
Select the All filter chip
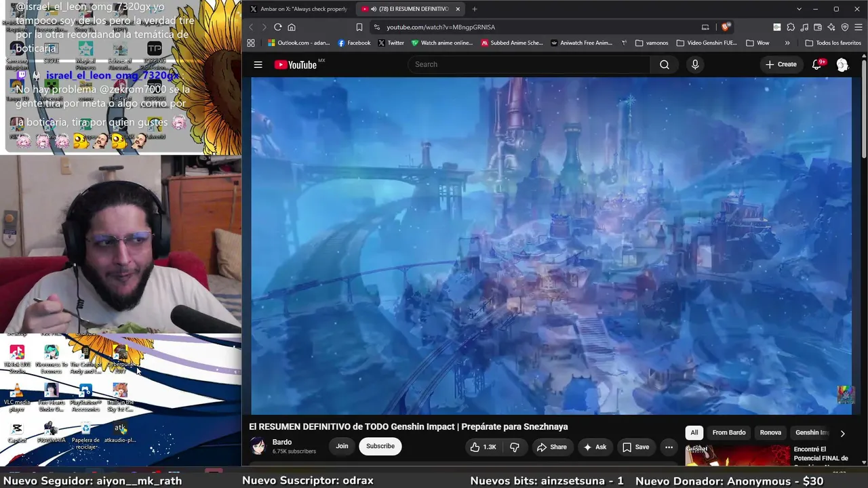pyautogui.click(x=694, y=432)
